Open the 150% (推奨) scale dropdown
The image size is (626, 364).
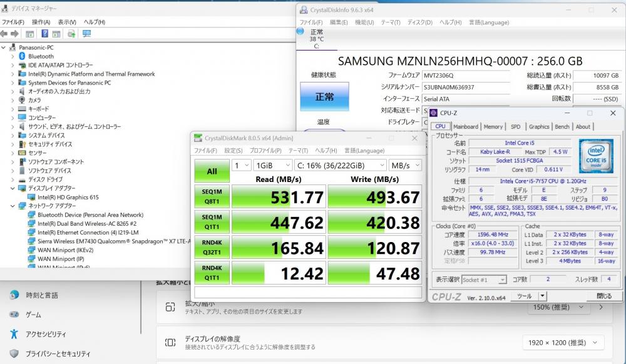coord(558,307)
